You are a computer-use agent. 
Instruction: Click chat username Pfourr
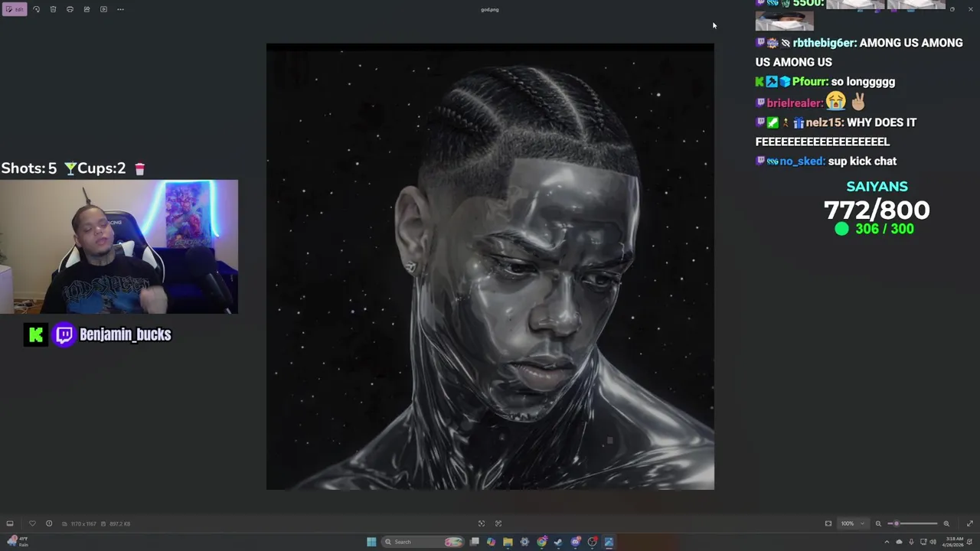pyautogui.click(x=811, y=82)
